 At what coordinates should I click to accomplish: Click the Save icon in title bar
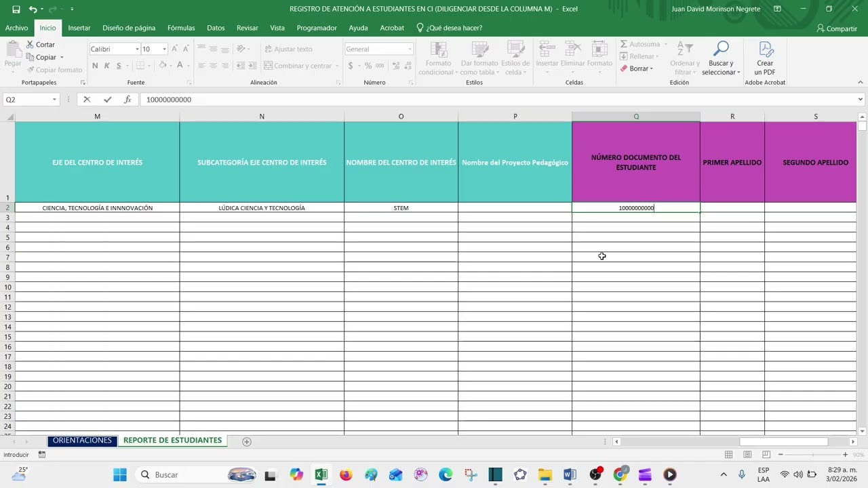tap(16, 9)
